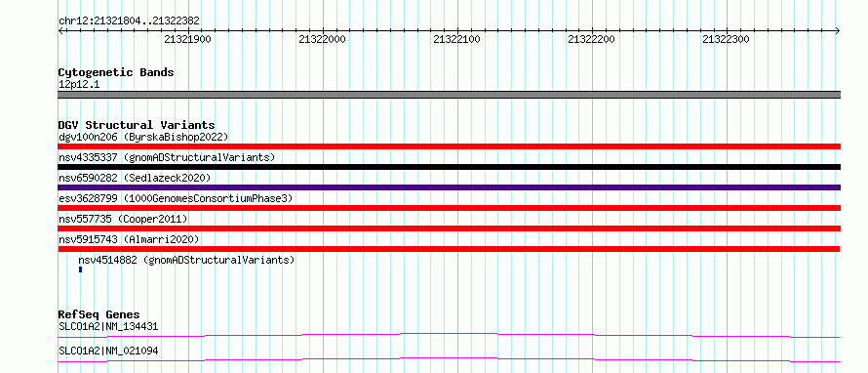Open the DGV Structural Variants track heading
868x373 pixels.
(x=137, y=125)
